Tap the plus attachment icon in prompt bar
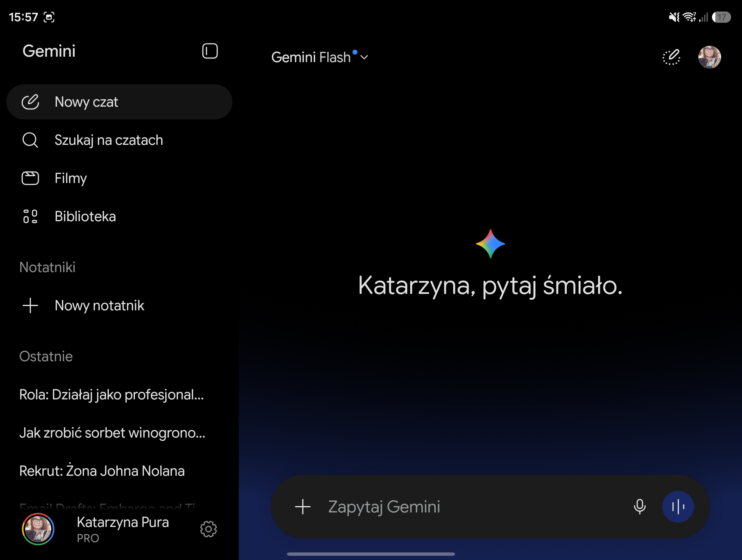 (302, 507)
